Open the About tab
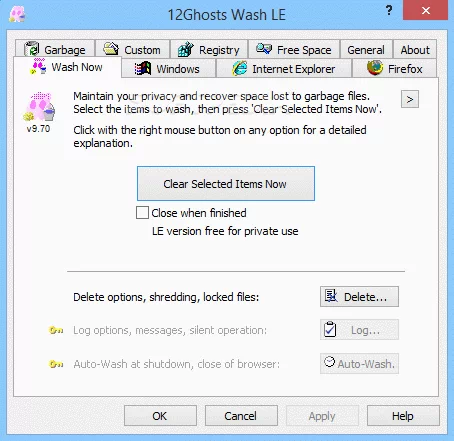This screenshot has height=441, width=454. (415, 50)
